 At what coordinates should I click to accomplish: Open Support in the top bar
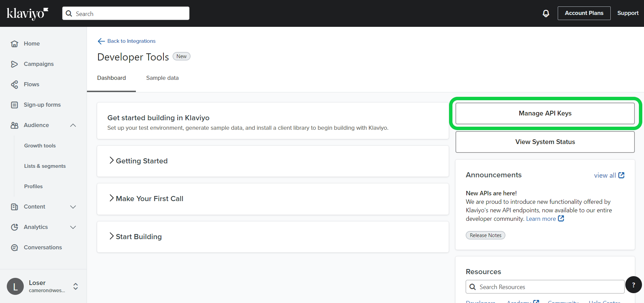pyautogui.click(x=628, y=13)
